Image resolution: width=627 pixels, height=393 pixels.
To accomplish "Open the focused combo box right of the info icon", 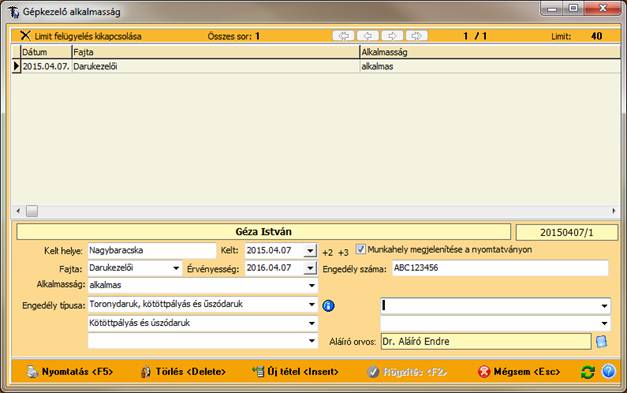I will [604, 306].
